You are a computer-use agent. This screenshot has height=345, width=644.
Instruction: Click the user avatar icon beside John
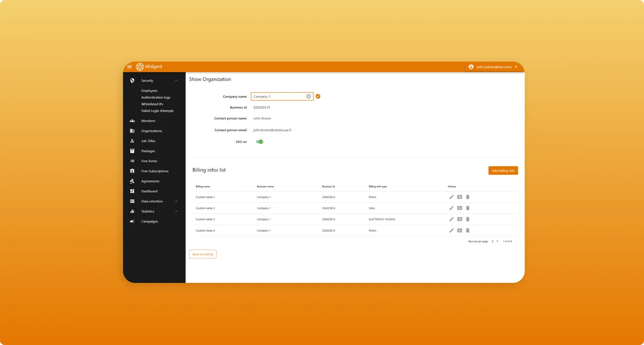tap(471, 67)
